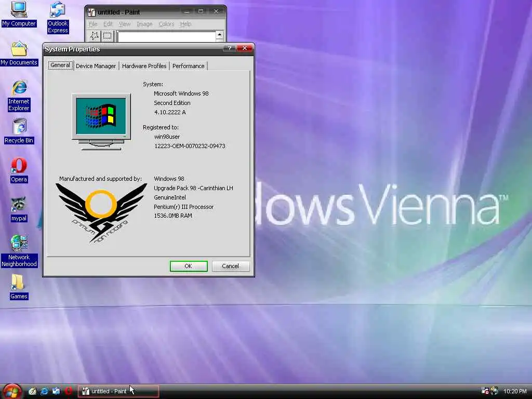Viewport: 532px width, 399px height.
Task: Click the "GenuineIntel" text
Action: [170, 197]
